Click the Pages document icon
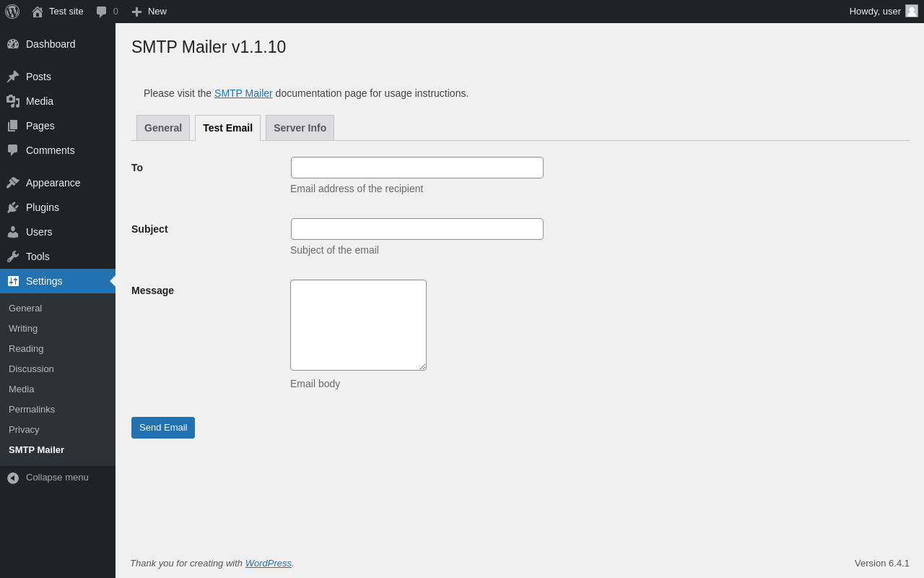 (x=13, y=126)
